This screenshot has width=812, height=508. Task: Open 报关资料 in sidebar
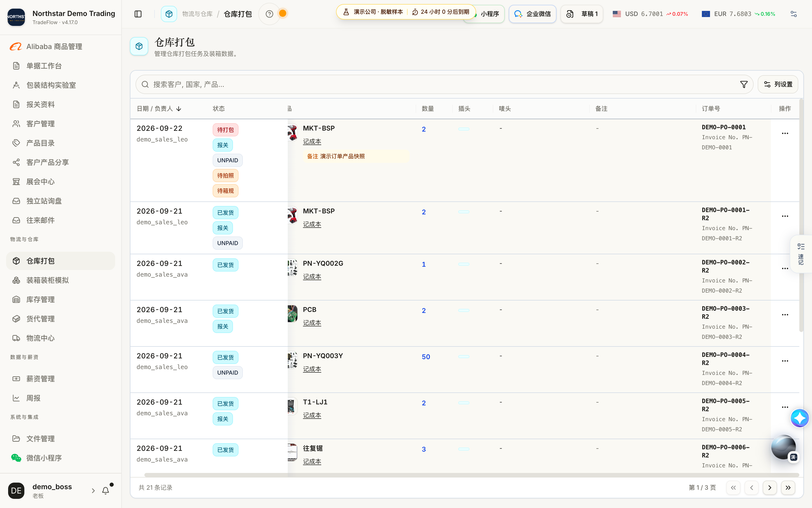[x=60, y=104]
